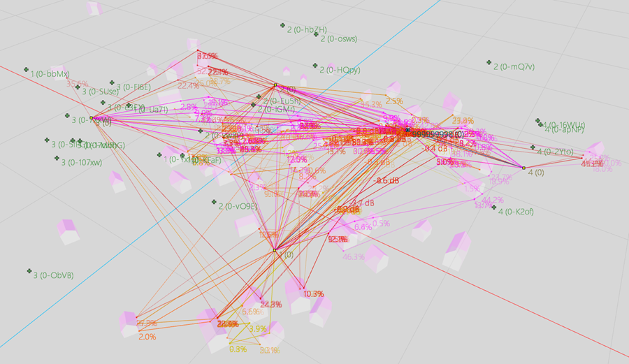Viewport: 629px width, 364px height.
Task: Click the 3 (0-107xw) cross marker
Action: 57,159
